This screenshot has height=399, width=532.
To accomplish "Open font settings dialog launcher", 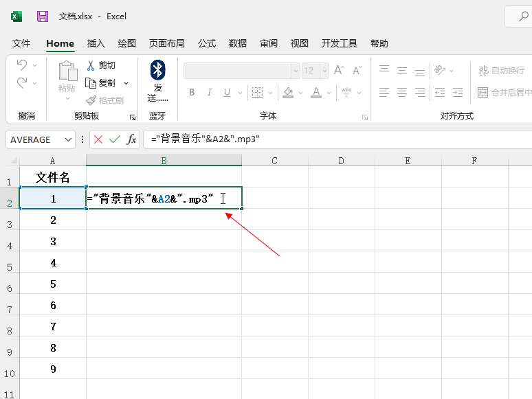I will pos(365,117).
